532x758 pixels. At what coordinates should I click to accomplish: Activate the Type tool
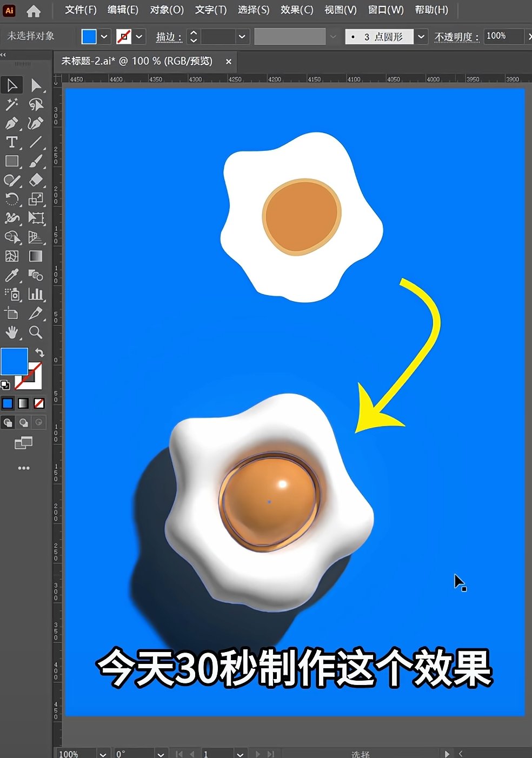coord(11,142)
